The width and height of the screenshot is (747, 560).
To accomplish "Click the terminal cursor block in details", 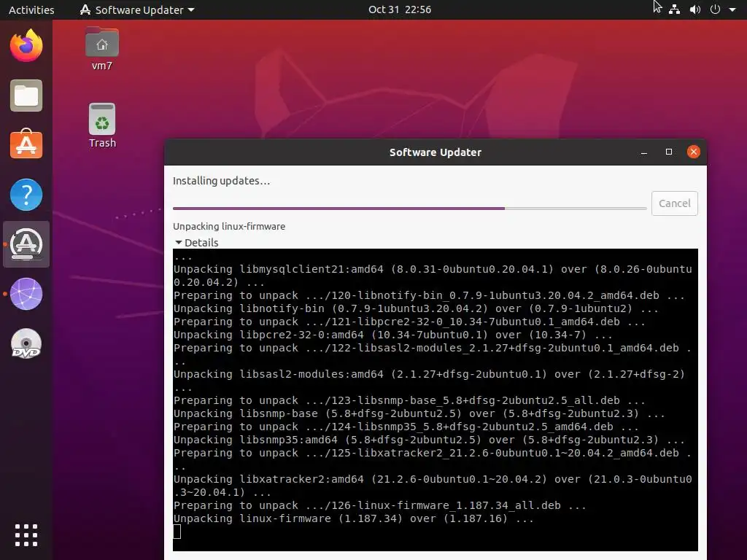I will (x=177, y=532).
